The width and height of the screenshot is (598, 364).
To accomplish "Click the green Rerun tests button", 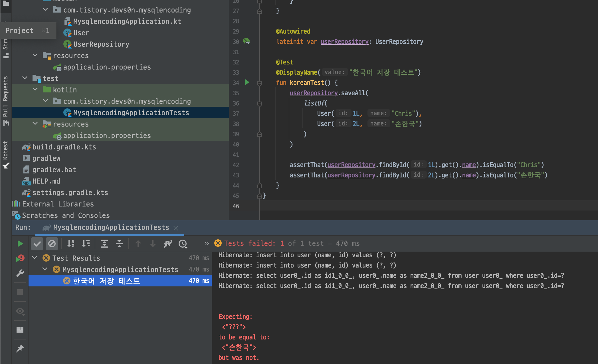I will [x=20, y=244].
